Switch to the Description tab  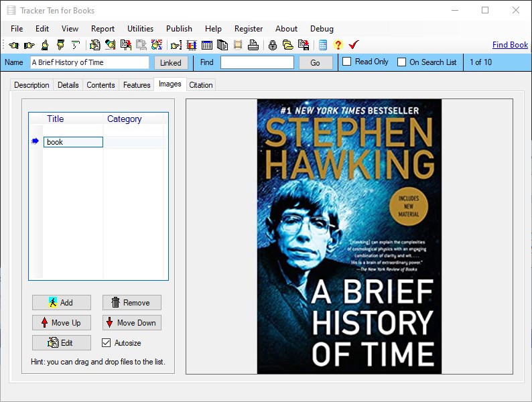pyautogui.click(x=31, y=85)
